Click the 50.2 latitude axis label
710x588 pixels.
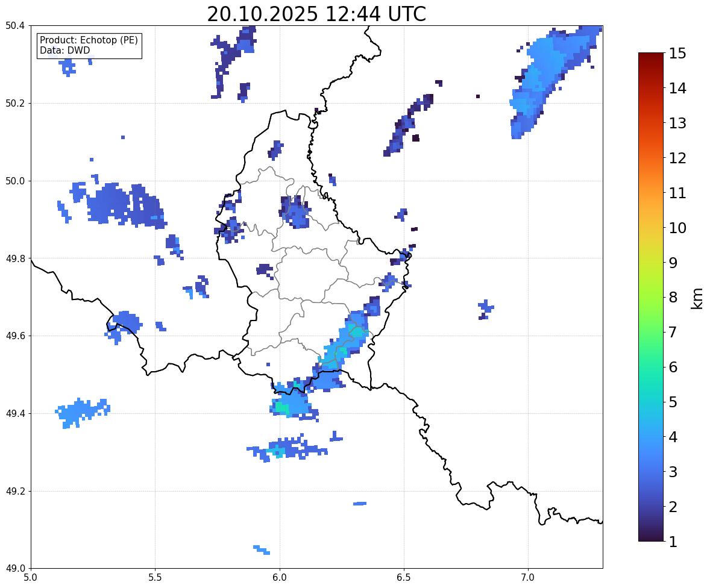coord(14,103)
